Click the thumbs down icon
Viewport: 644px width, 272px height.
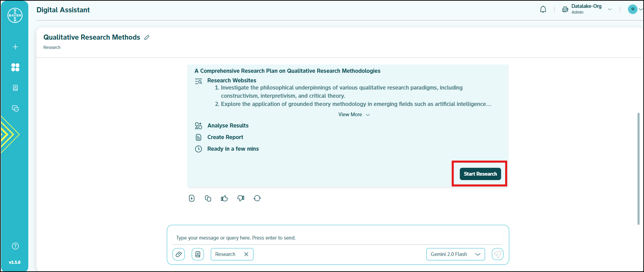pyautogui.click(x=241, y=199)
